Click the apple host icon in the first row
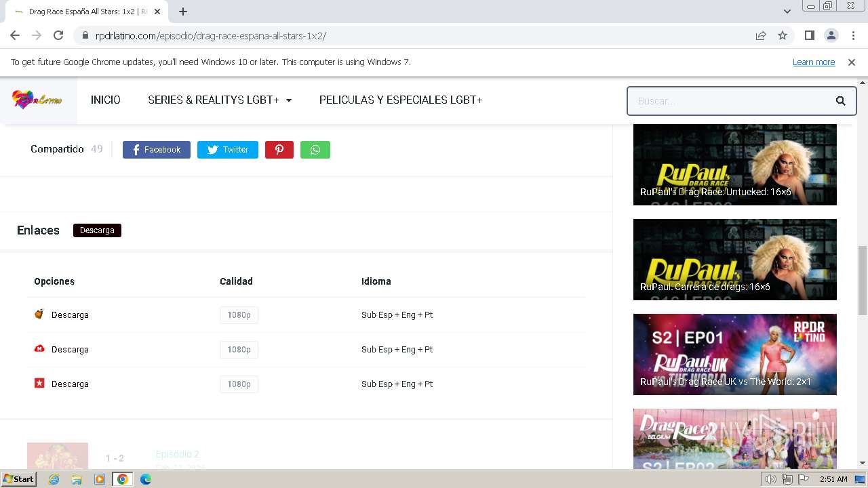This screenshot has width=868, height=488. 39,314
